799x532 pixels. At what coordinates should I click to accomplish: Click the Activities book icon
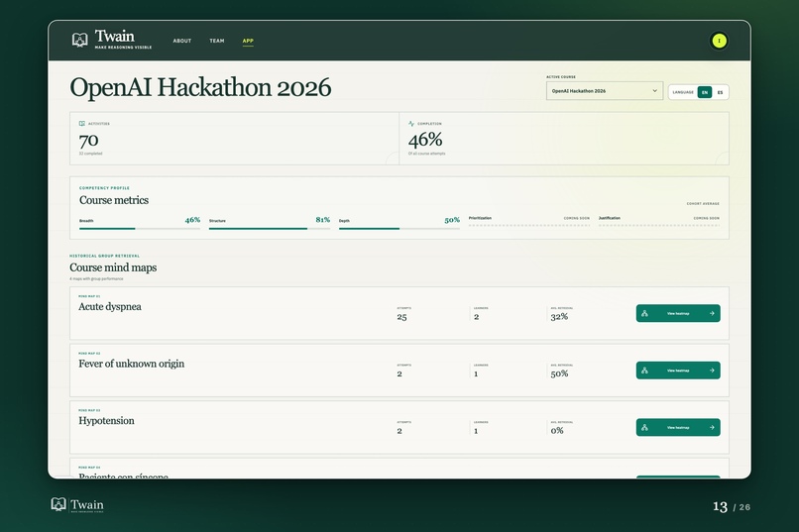(x=82, y=123)
